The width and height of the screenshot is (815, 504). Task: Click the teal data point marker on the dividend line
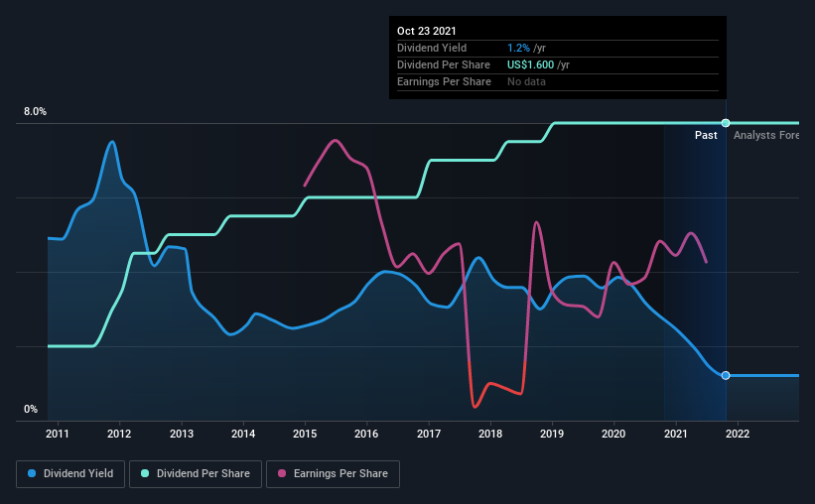click(726, 123)
